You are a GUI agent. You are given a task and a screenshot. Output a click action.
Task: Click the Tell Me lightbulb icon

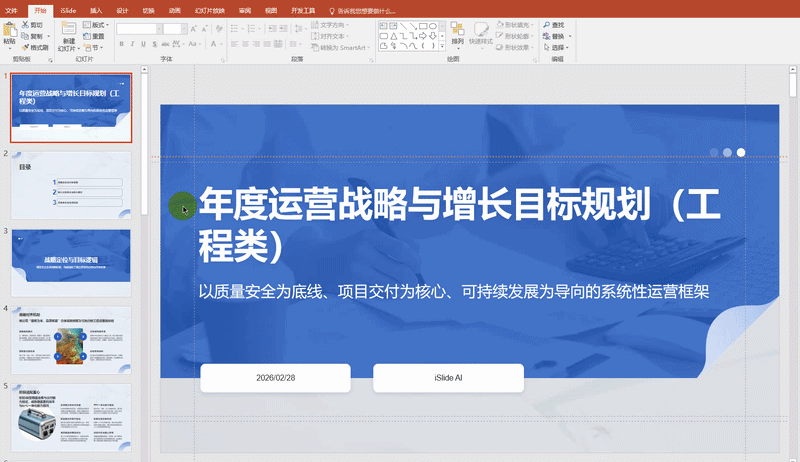(332, 11)
